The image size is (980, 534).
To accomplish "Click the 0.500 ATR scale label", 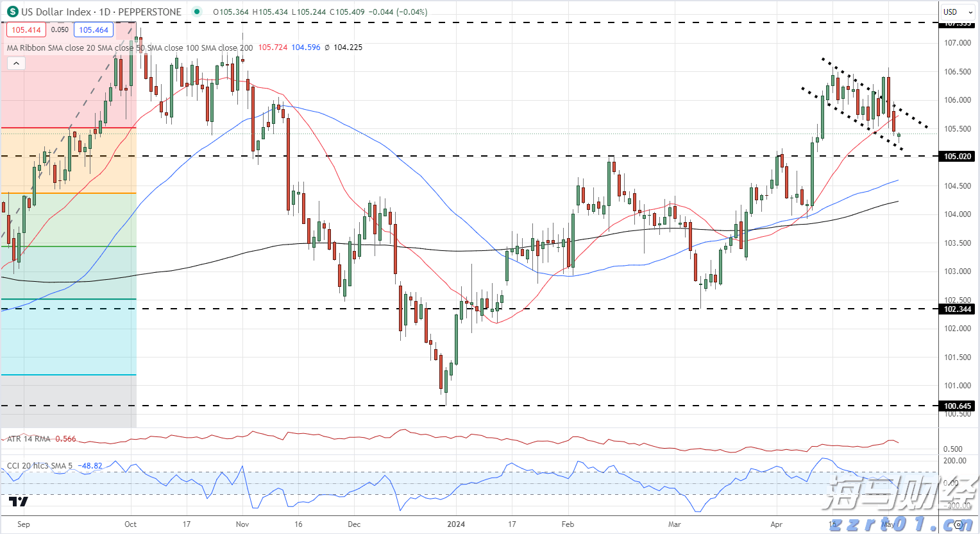I will [953, 449].
